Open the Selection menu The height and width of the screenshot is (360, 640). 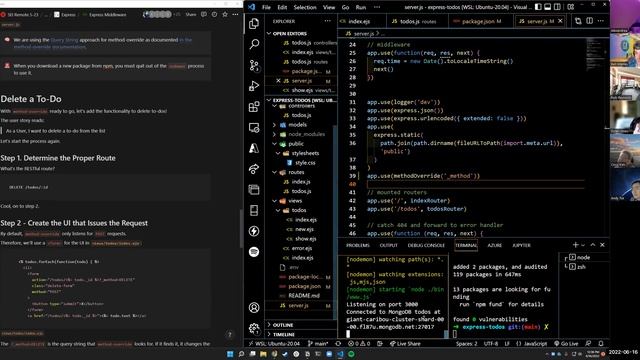pyautogui.click(x=305, y=7)
